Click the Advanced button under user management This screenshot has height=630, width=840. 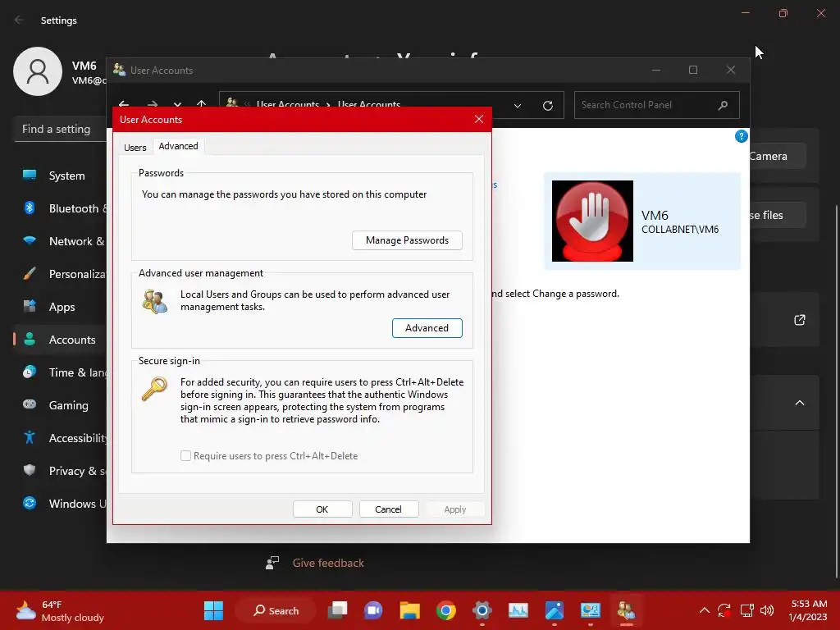(427, 328)
